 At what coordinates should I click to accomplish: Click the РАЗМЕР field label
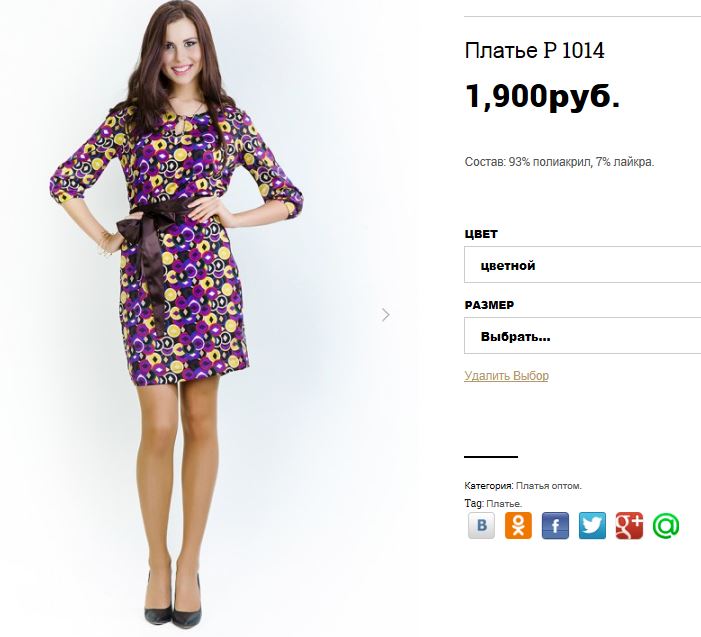489,305
